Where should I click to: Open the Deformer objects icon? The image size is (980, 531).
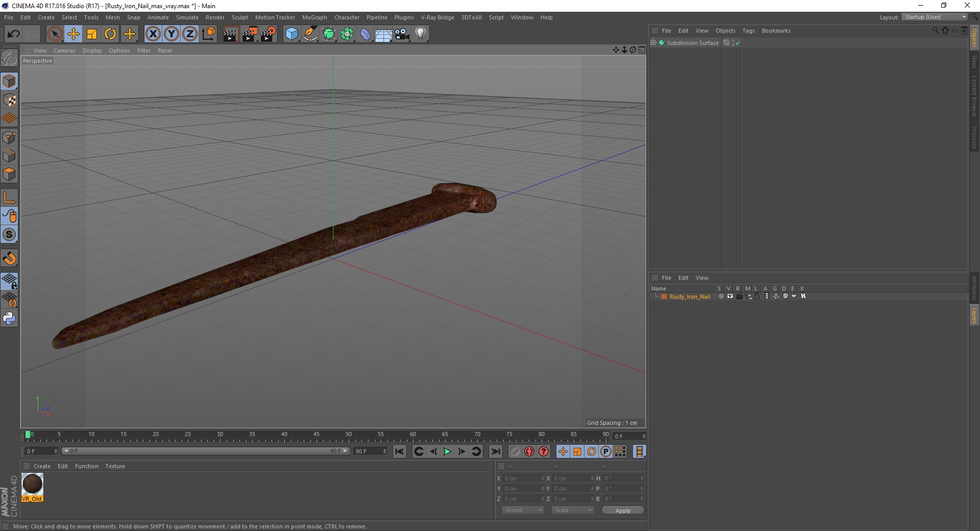coord(365,34)
